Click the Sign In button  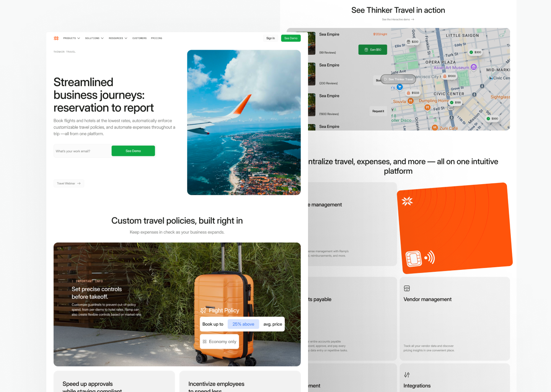coord(271,38)
